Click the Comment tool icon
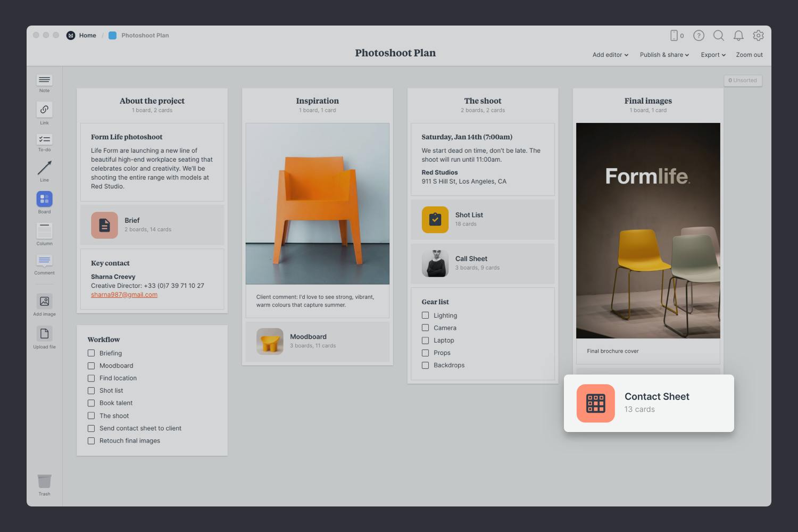 coord(44,261)
